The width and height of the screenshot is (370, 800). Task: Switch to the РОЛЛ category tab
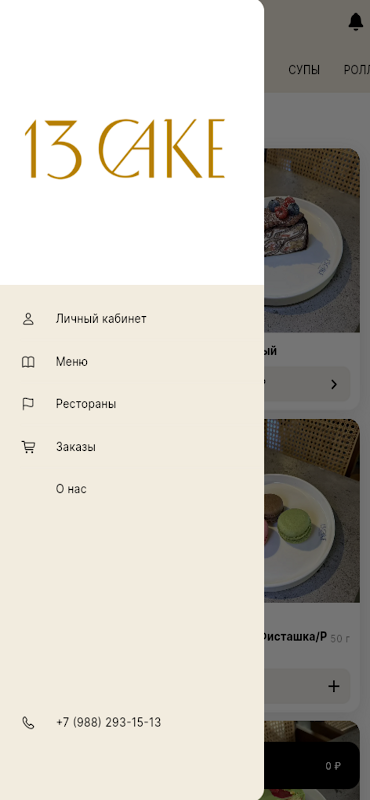(x=357, y=70)
